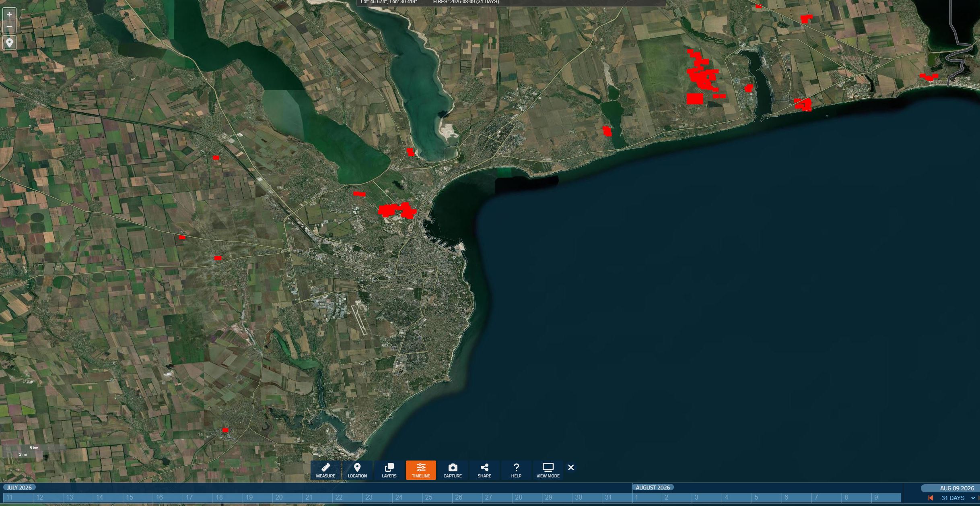
Task: Jump to the start of the range using the orange skip-back arrow
Action: pos(931,498)
